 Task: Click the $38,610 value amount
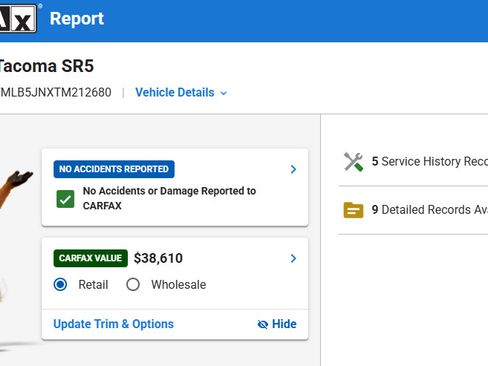click(x=158, y=258)
